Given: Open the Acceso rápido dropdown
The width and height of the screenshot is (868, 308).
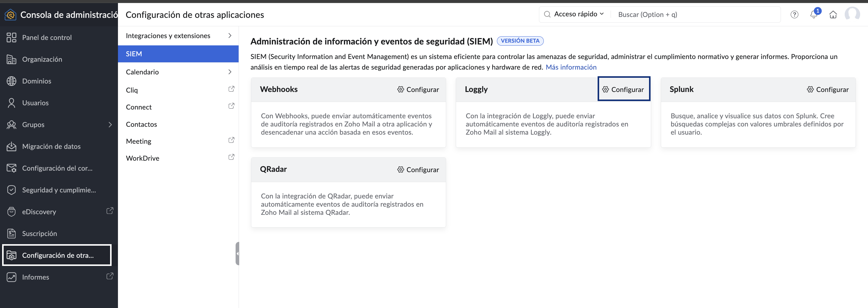Looking at the screenshot, I should pos(579,14).
